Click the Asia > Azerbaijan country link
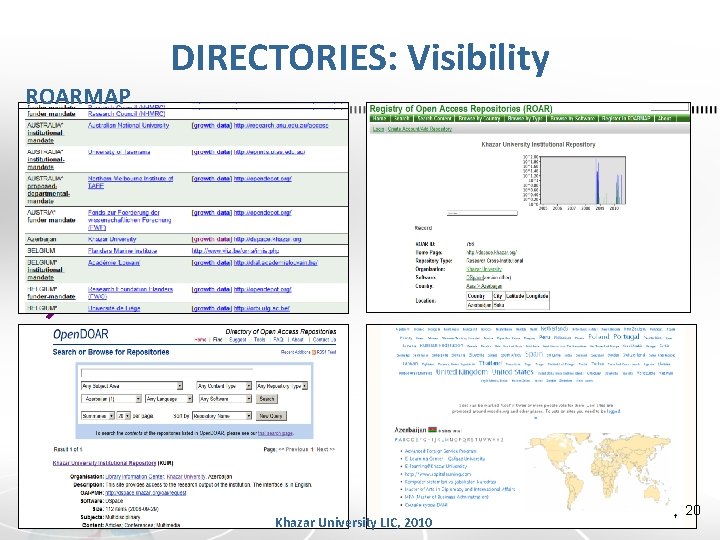 point(484,286)
